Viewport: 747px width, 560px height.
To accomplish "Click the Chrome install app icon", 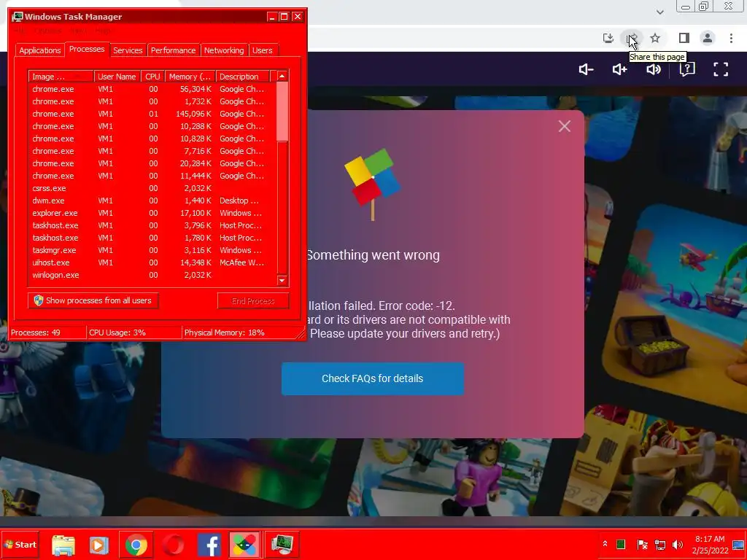I will pos(608,38).
